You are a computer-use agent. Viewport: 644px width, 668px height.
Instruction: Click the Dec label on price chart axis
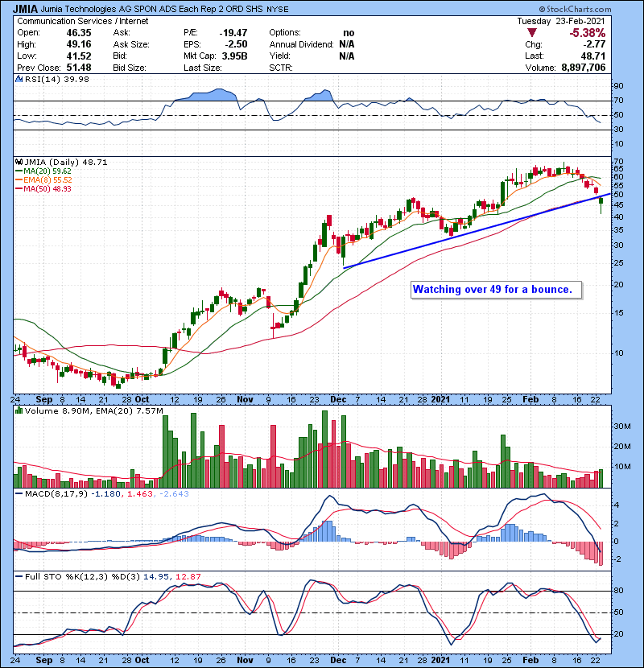click(338, 400)
